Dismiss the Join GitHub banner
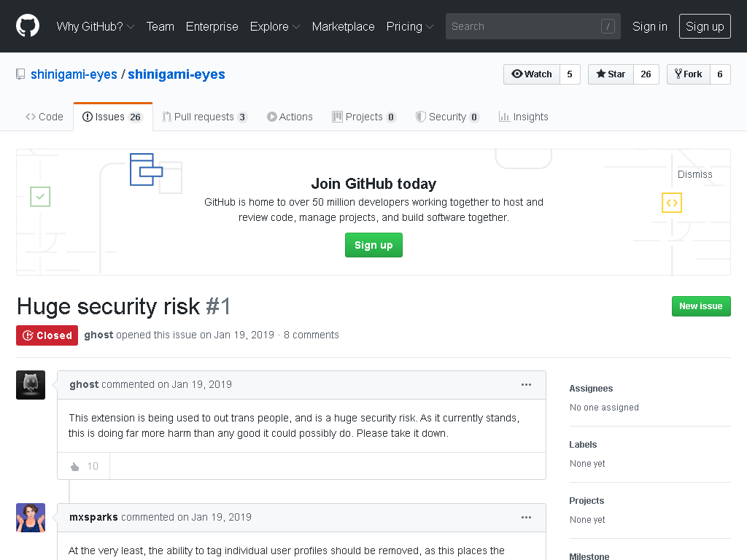The image size is (747, 560). pos(694,175)
